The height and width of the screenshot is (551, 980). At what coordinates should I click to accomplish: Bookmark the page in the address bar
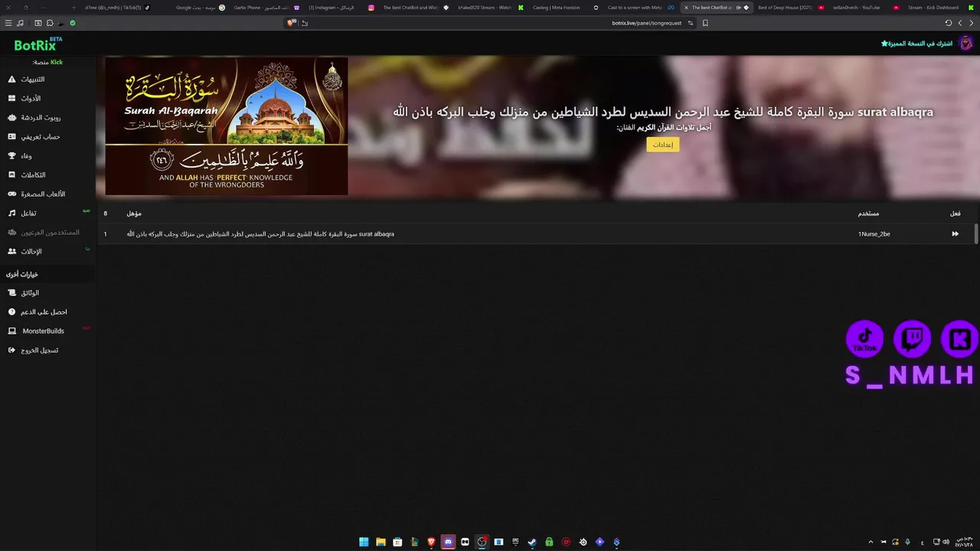pyautogui.click(x=705, y=23)
